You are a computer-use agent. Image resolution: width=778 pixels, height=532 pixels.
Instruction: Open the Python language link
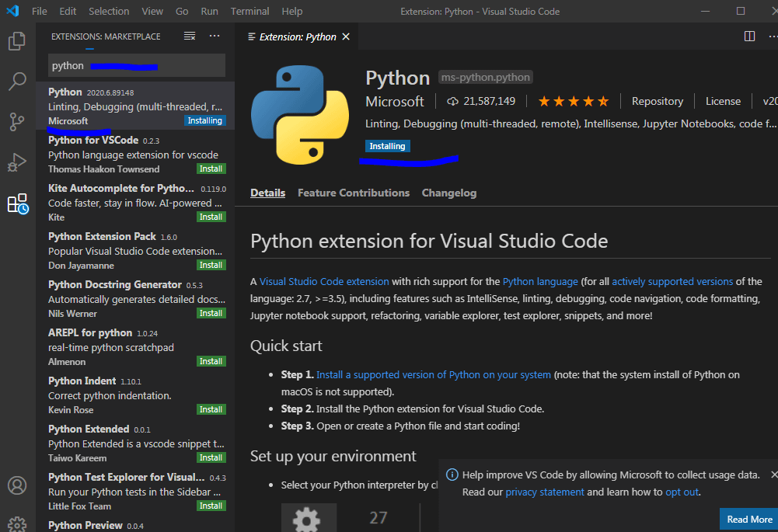pos(540,282)
